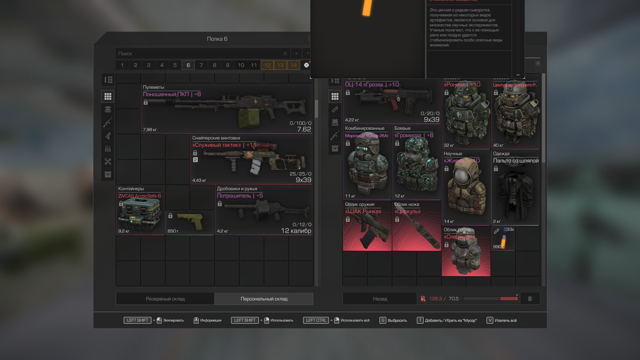The width and height of the screenshot is (640, 360).
Task: Click the red carry weight bar
Action: point(490,299)
